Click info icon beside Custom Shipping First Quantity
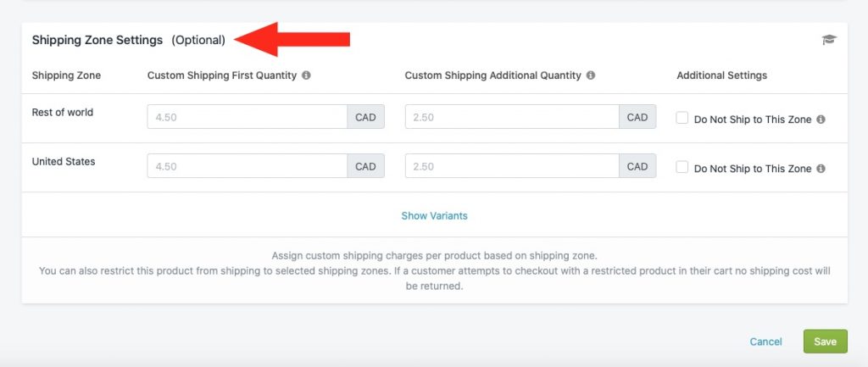Viewport: 868px width, 367px height. point(306,75)
